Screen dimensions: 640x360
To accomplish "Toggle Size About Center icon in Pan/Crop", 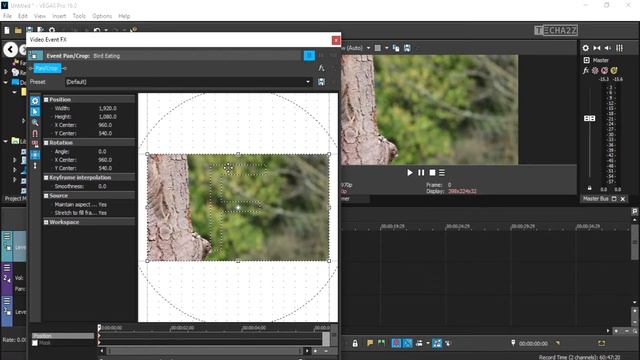I will pyautogui.click(x=35, y=155).
